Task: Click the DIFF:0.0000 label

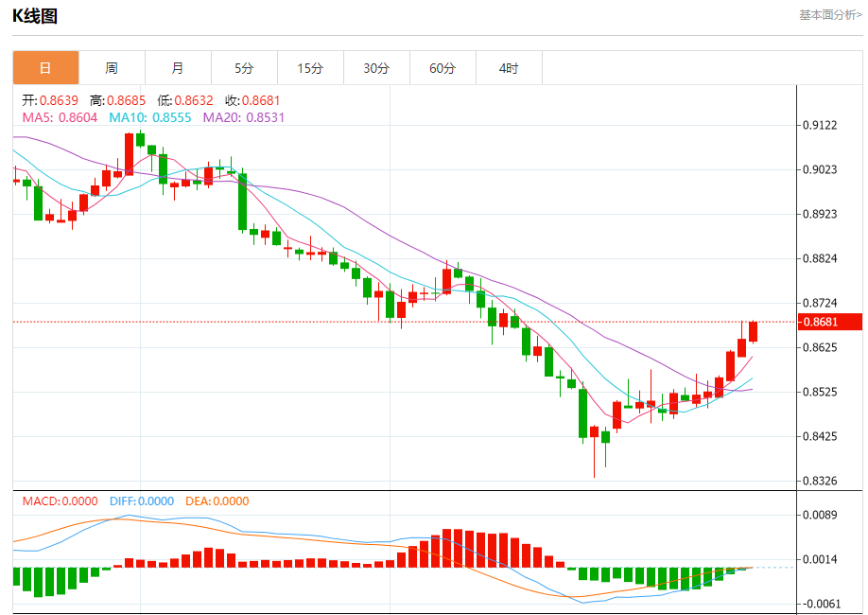Action: coord(142,501)
